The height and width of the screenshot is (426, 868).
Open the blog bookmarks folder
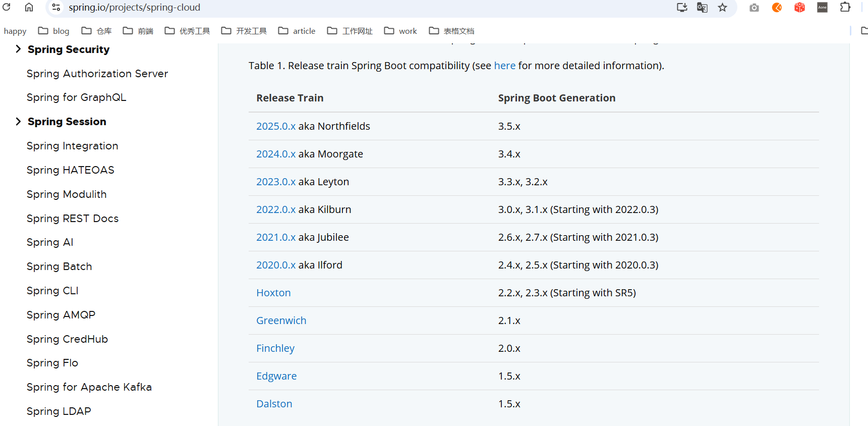(x=54, y=31)
